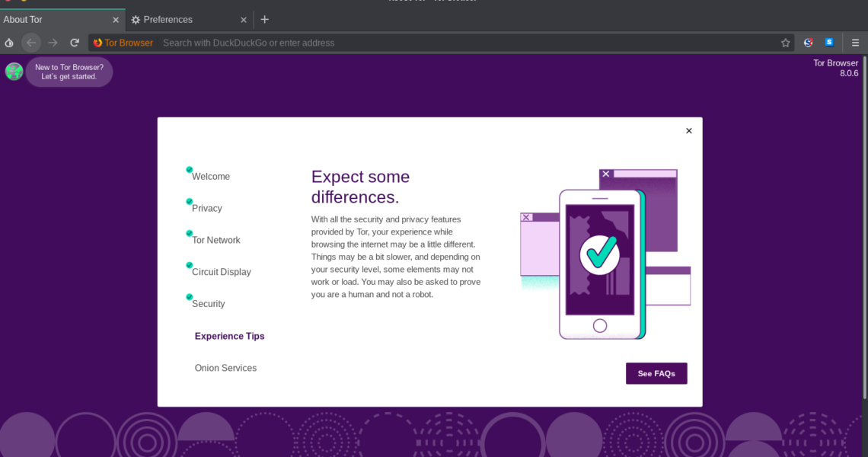Go back to previous page
The height and width of the screenshot is (457, 868).
click(31, 43)
